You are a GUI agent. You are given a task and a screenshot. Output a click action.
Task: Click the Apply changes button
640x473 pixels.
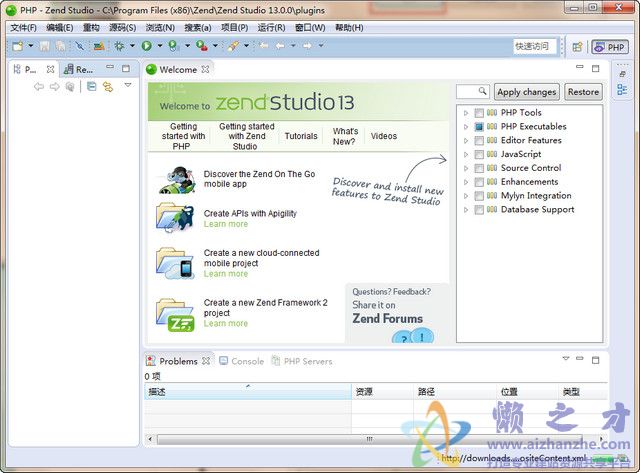coord(527,92)
